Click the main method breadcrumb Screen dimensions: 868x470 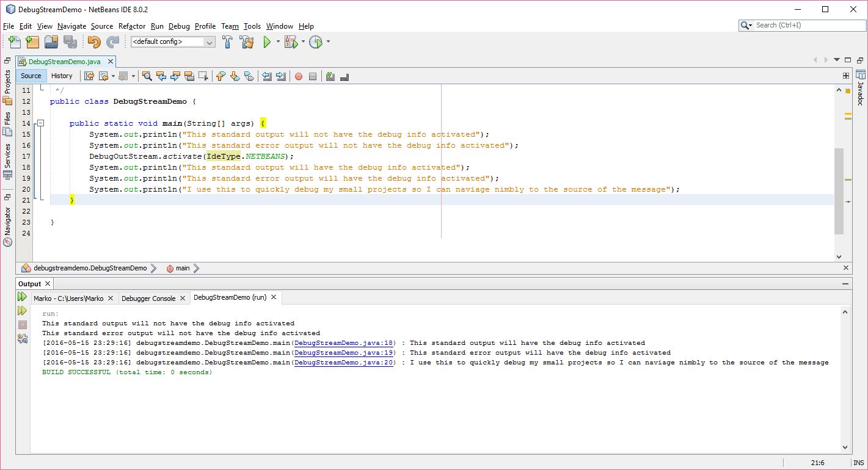point(178,268)
